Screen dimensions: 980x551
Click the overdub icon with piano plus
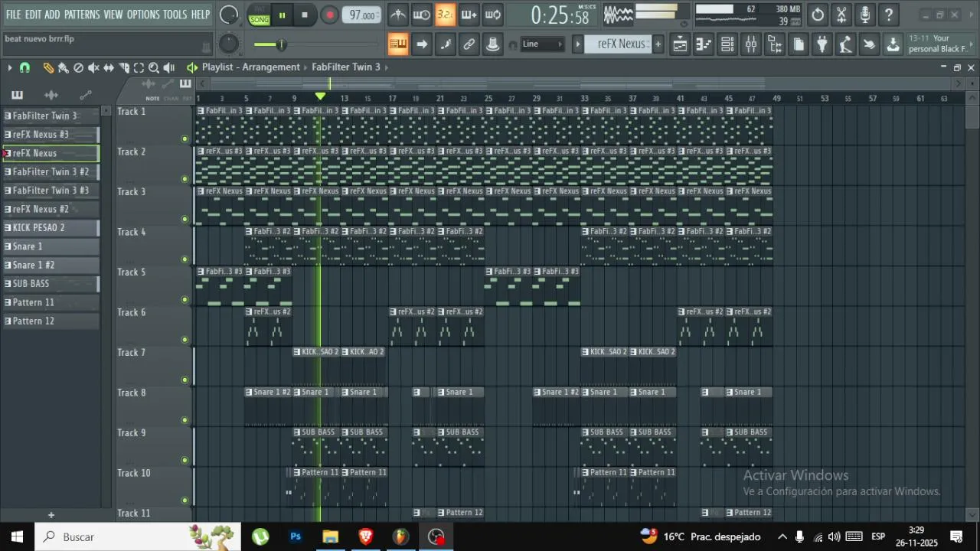(x=469, y=15)
